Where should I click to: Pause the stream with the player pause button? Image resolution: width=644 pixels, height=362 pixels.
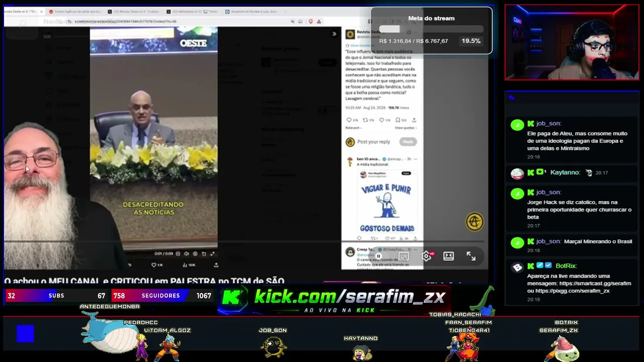pyautogui.click(x=378, y=256)
